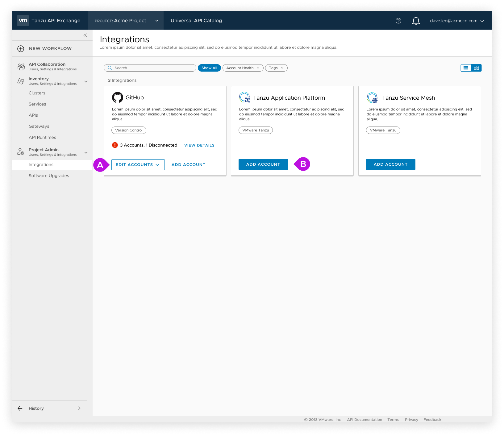Open Terms footer link
Screen dimensions: 504x436
pyautogui.click(x=393, y=420)
